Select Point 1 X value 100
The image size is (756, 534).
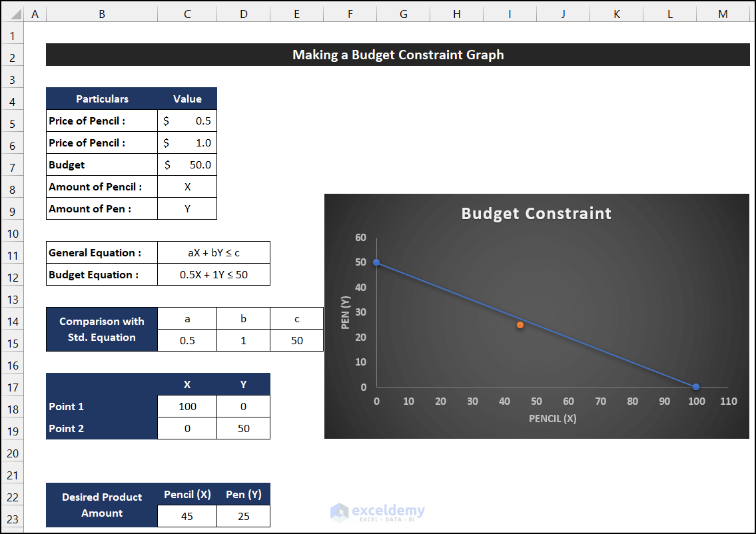coord(187,406)
